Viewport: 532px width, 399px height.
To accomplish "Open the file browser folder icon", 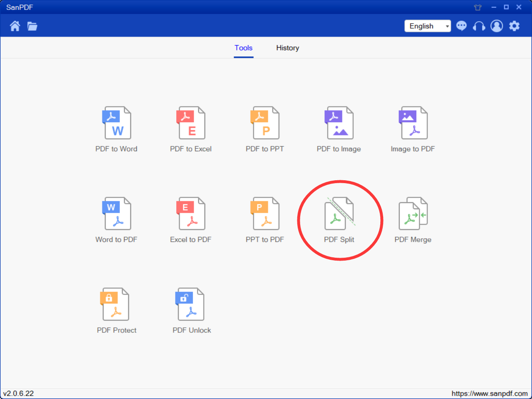I will point(32,26).
